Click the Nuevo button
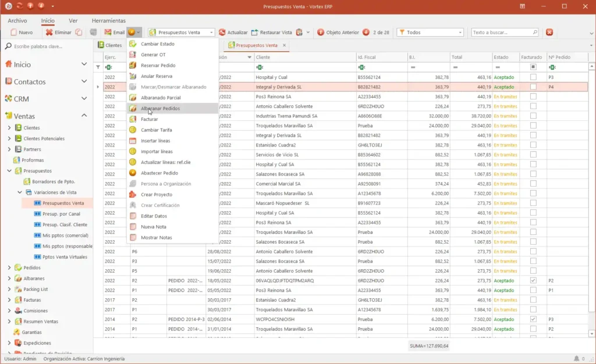The width and height of the screenshot is (596, 364). [x=22, y=32]
